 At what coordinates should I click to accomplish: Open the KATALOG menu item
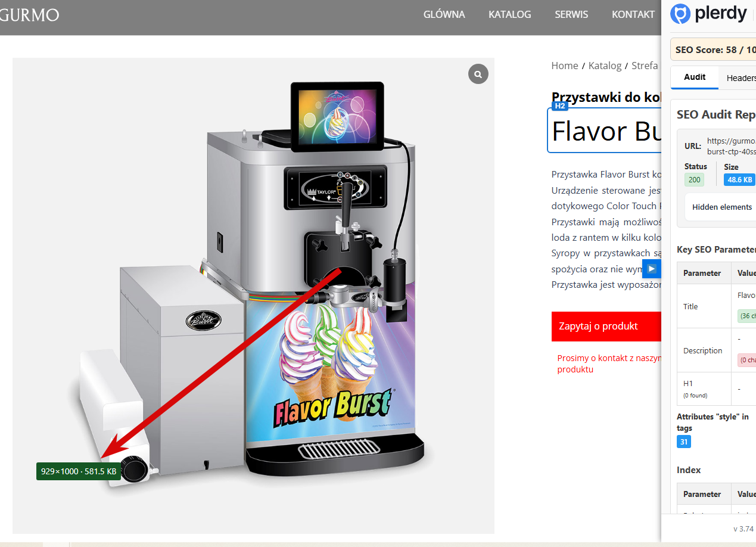click(510, 14)
